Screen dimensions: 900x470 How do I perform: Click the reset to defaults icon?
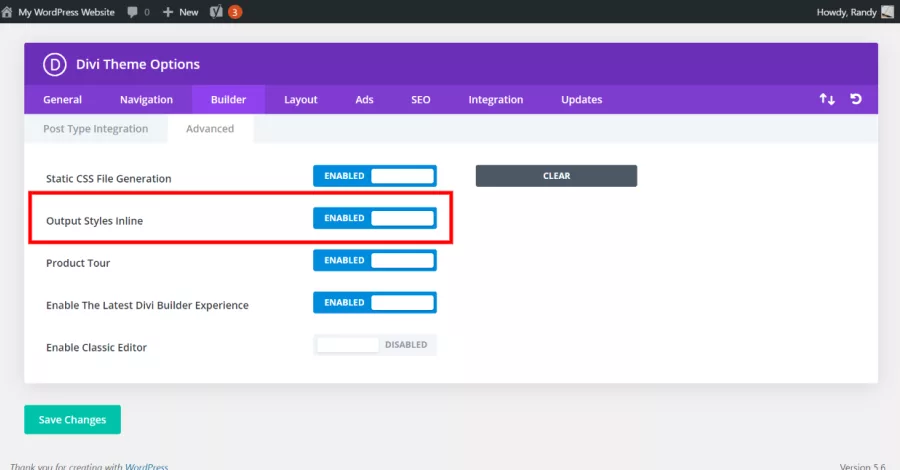[856, 99]
